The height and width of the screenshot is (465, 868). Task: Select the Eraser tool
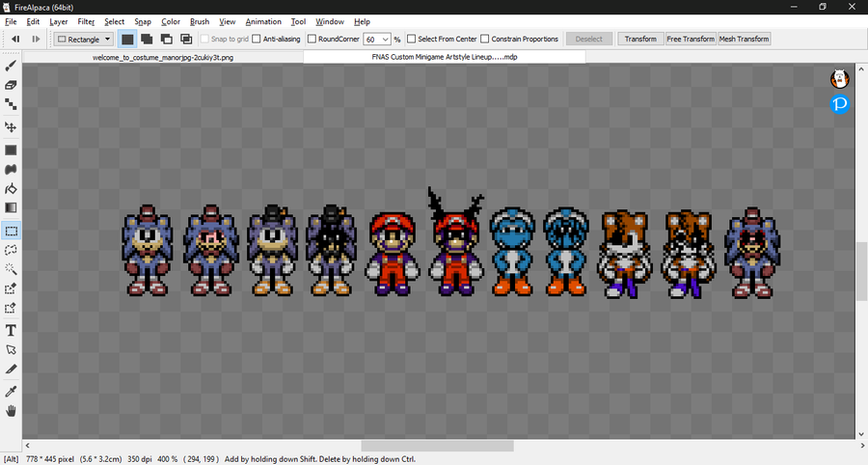click(x=11, y=85)
